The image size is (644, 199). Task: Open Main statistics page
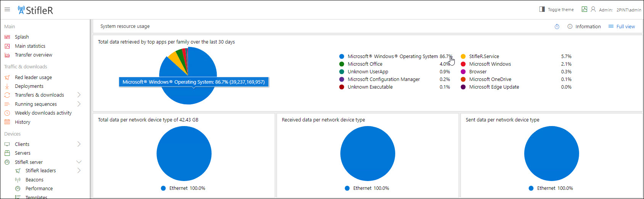click(30, 46)
